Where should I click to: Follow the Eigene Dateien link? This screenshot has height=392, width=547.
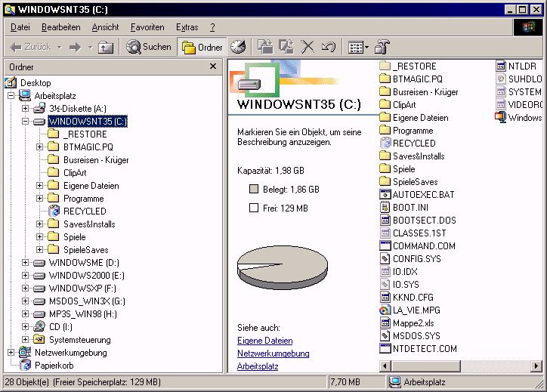point(264,341)
